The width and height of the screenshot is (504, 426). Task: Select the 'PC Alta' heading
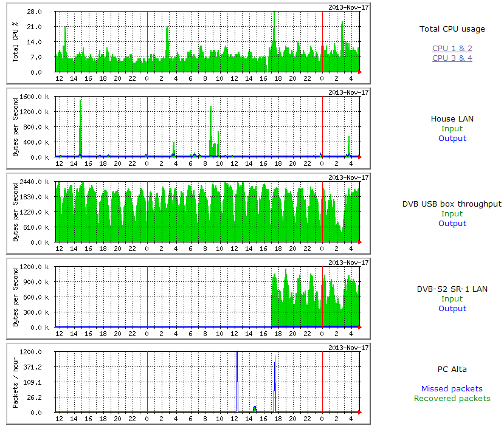(452, 369)
